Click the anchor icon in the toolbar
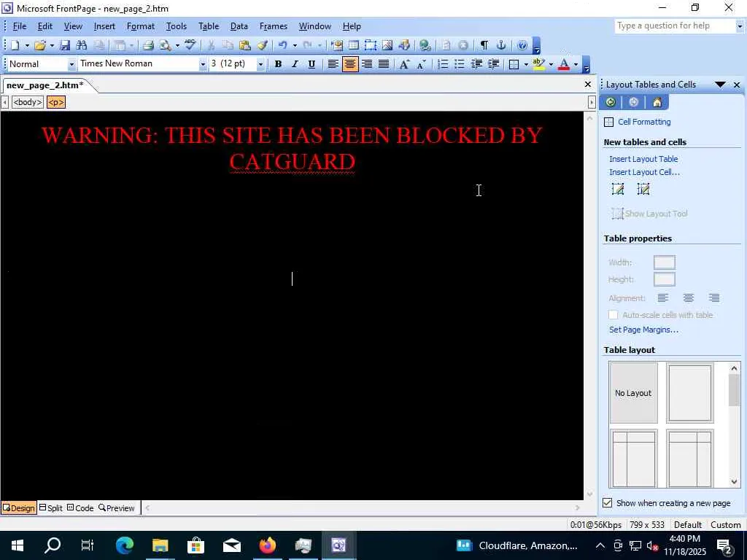Screen dimensions: 747x560 [500, 45]
